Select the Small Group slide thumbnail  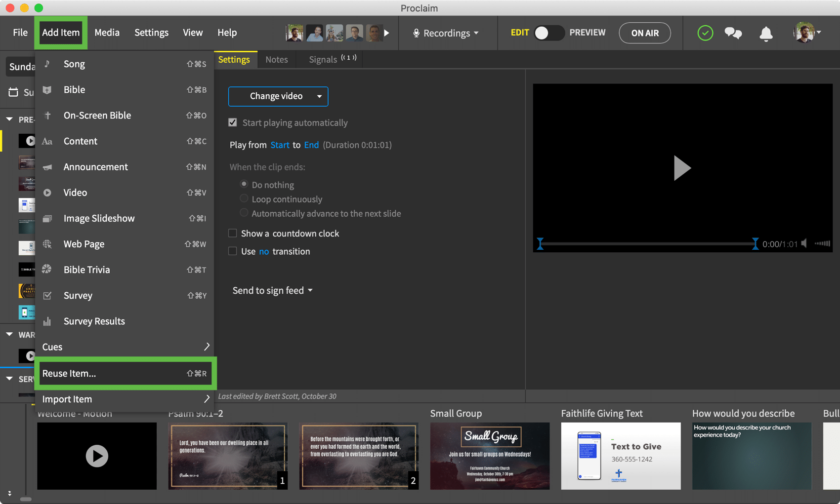tap(490, 456)
